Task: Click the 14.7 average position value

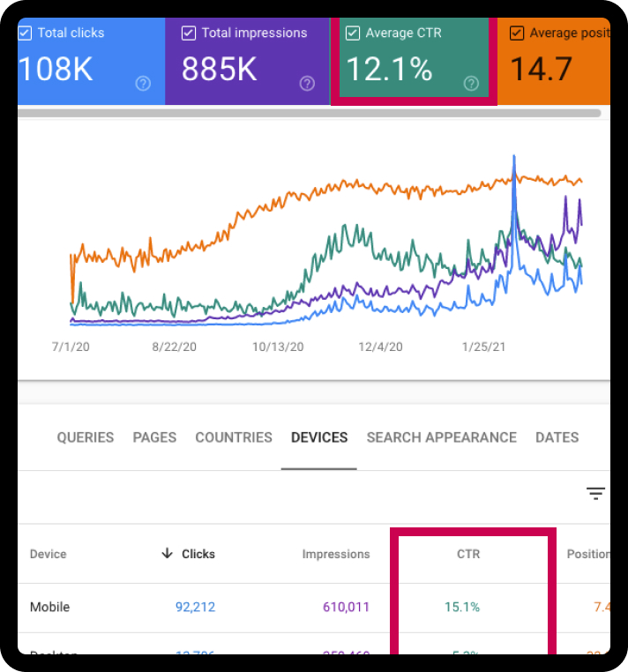Action: point(541,69)
